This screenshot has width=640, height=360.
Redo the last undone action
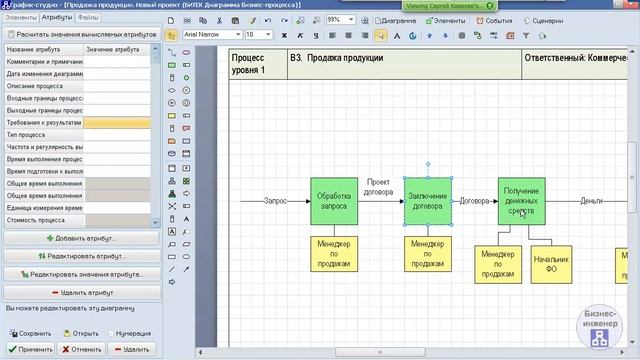click(284, 20)
